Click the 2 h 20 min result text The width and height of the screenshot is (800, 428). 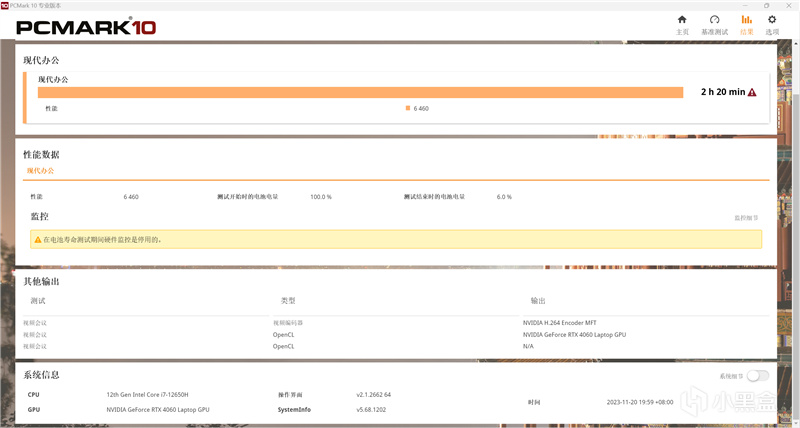click(x=723, y=92)
